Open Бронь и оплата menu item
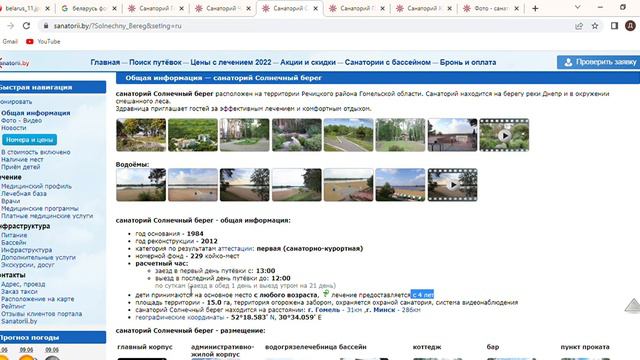 [468, 62]
